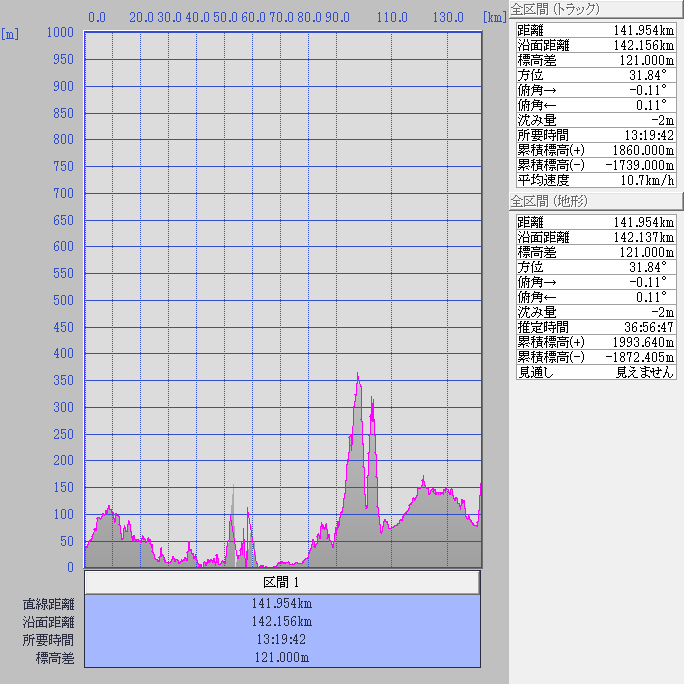
Task: Select the 区間 1 section header
Action: pos(282,582)
